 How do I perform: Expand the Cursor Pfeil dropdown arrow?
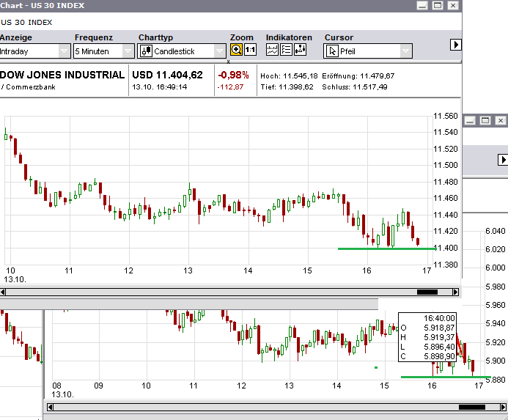(405, 51)
